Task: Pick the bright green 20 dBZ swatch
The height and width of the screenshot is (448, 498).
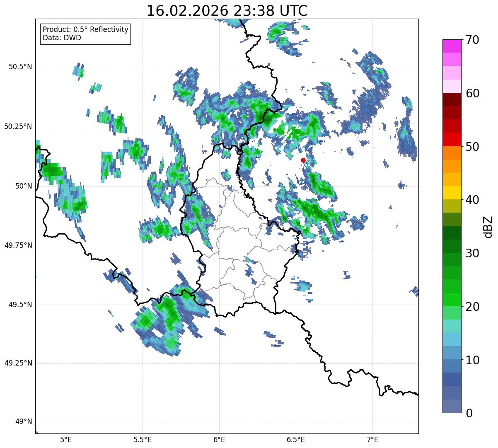Action: (452, 300)
